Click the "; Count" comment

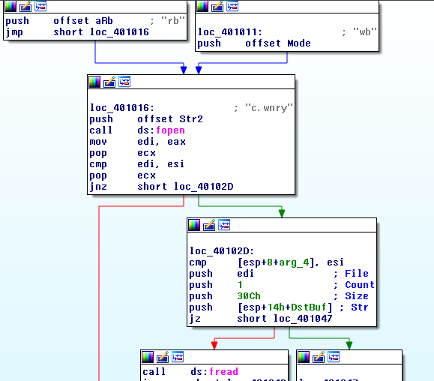[354, 285]
